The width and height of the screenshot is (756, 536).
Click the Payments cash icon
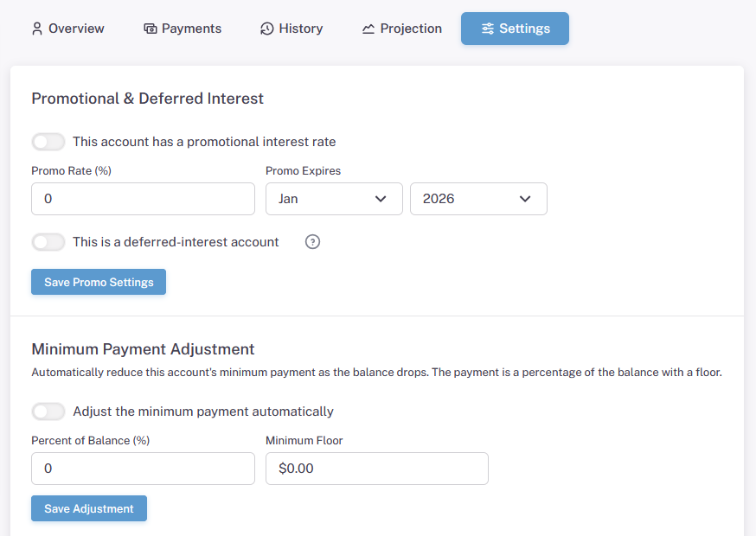click(x=151, y=29)
